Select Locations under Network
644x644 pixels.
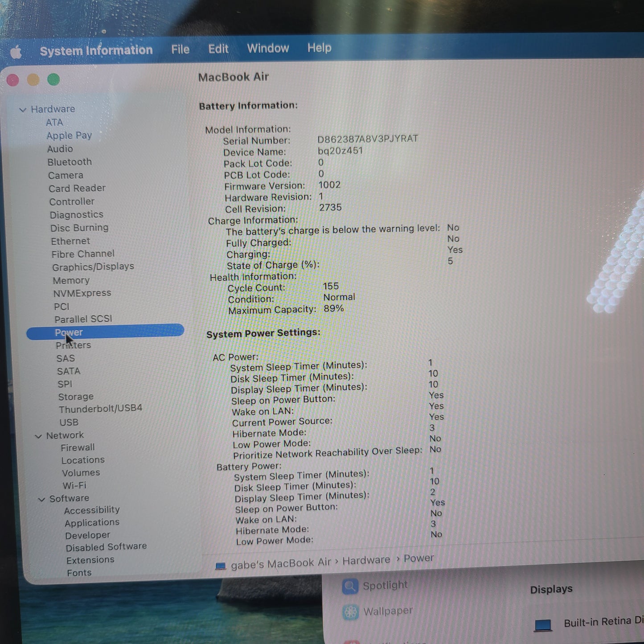[83, 460]
